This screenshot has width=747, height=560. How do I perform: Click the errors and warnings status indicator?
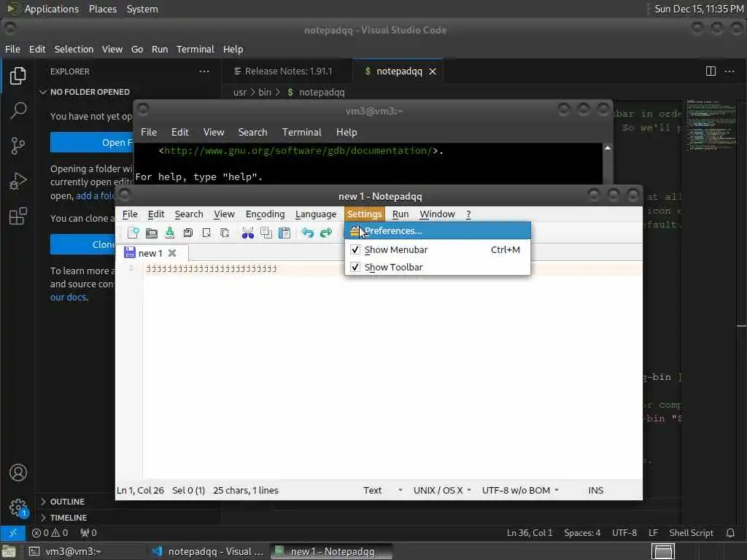[50, 533]
